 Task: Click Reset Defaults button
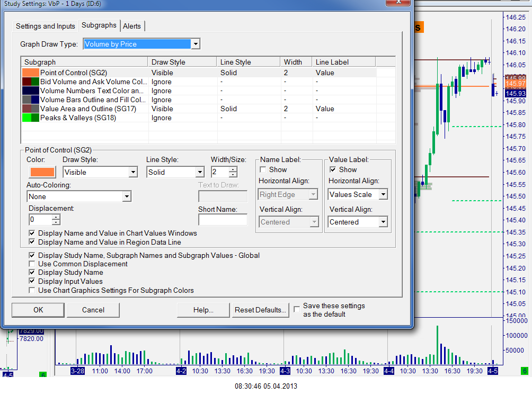pos(261,310)
